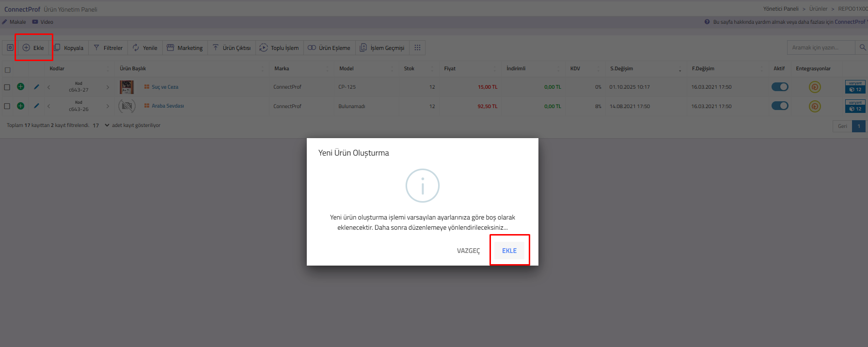The height and width of the screenshot is (347, 868).
Task: Click previous code arrow for c643-26
Action: (x=48, y=106)
